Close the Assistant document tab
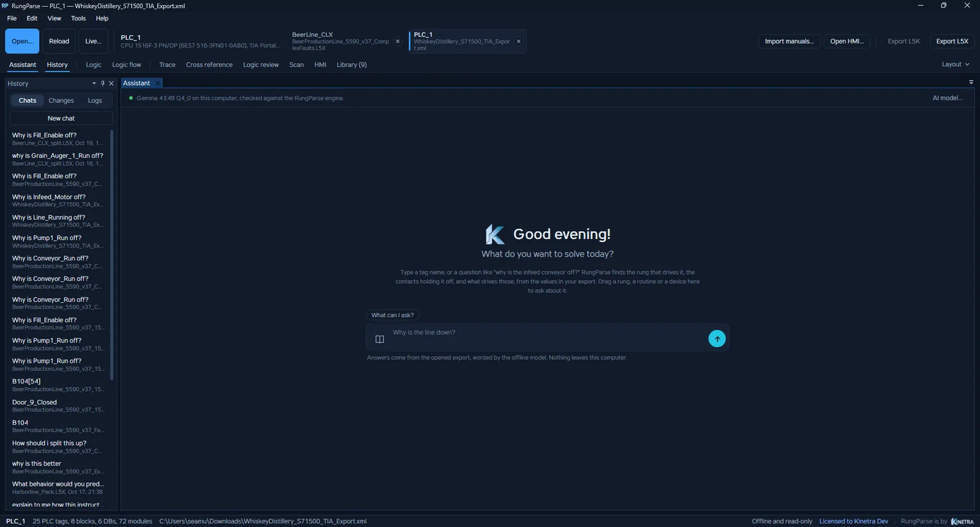This screenshot has width=980, height=527. [157, 83]
